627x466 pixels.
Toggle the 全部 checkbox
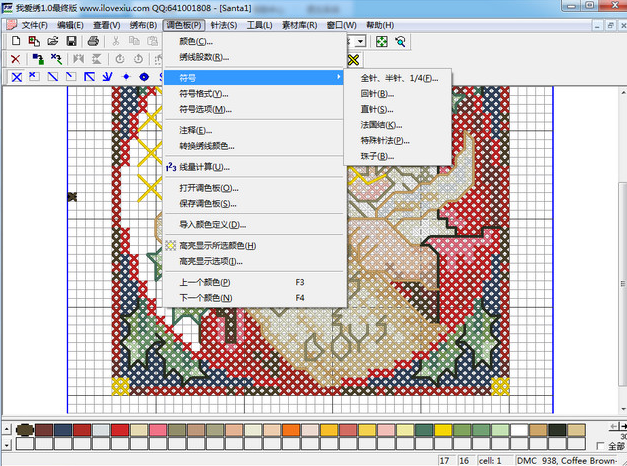point(599,446)
